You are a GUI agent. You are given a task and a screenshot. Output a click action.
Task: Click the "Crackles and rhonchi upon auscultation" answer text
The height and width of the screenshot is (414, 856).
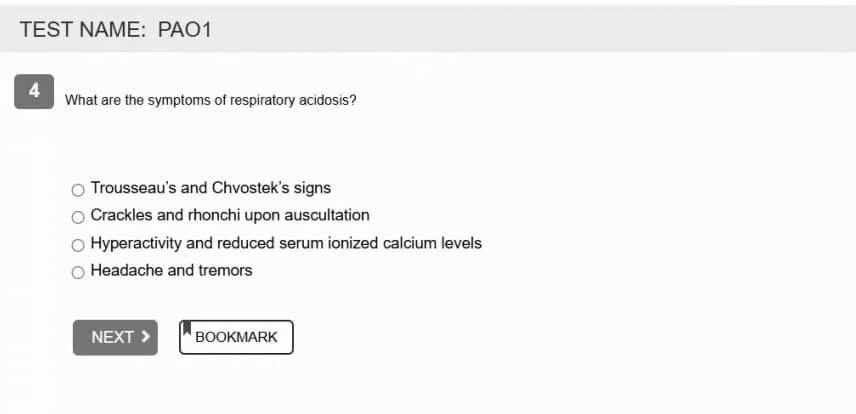229,215
